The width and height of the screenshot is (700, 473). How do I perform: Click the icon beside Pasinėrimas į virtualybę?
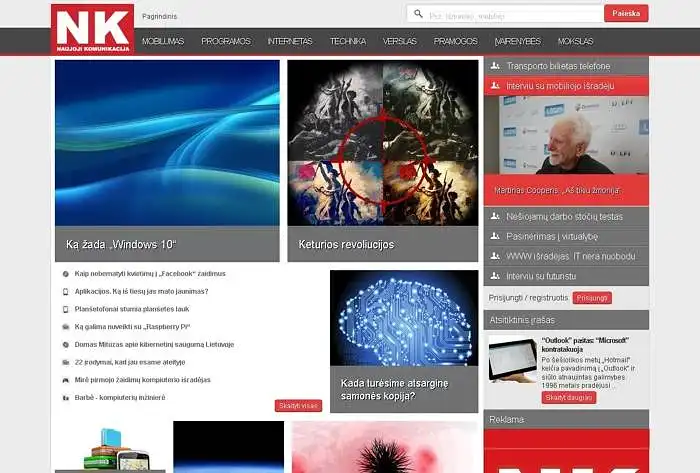(495, 236)
